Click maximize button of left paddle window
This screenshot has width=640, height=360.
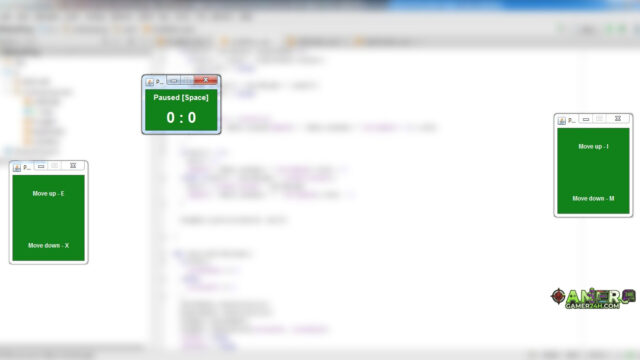[54, 165]
